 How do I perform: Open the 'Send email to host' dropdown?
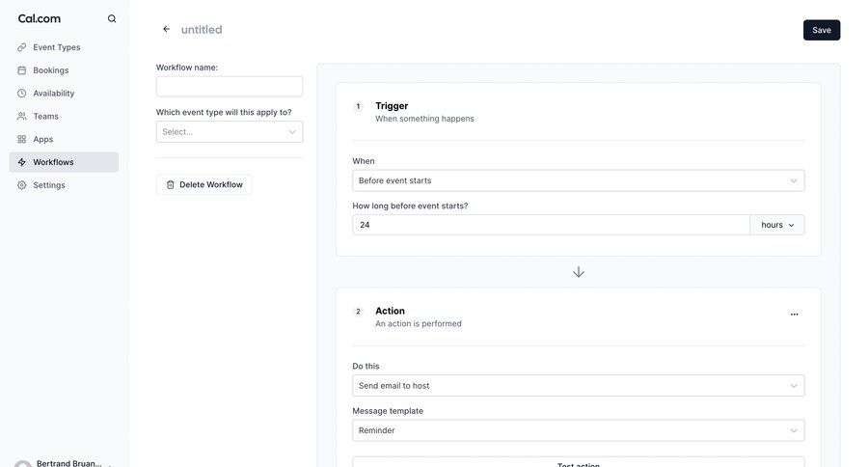(578, 386)
